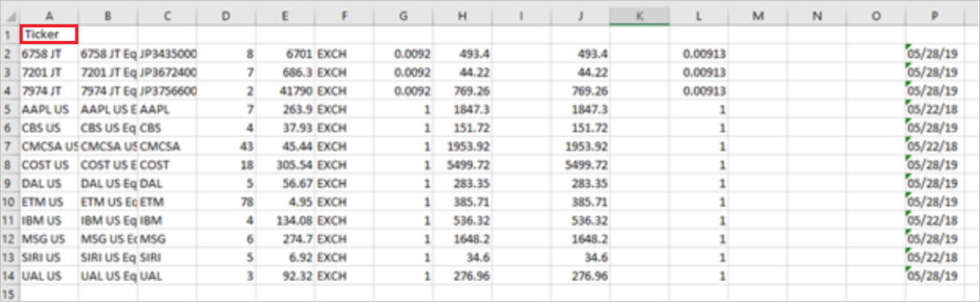The width and height of the screenshot is (980, 302).
Task: Select 0.0092 in the 6758 JT row
Action: click(x=403, y=54)
